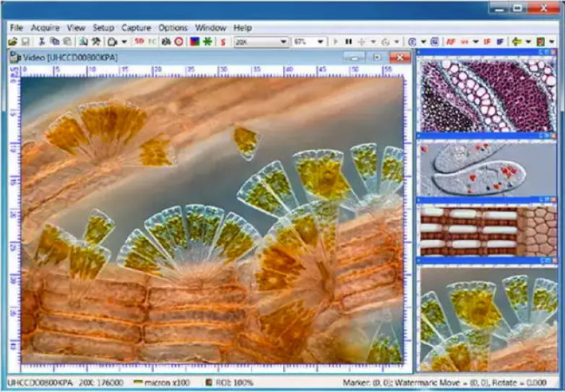Image resolution: width=565 pixels, height=392 pixels.
Task: Click the circled E toolbar icon
Action: pyautogui.click(x=412, y=42)
